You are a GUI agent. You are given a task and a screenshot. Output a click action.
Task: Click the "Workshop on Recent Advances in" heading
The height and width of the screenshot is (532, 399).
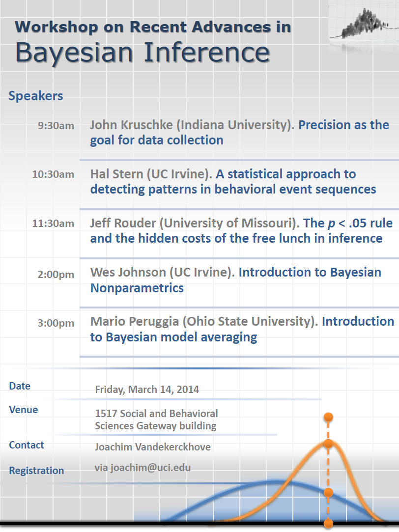[x=153, y=26]
